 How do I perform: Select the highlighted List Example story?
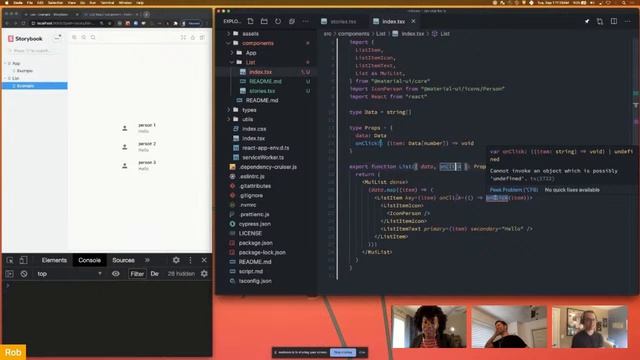pyautogui.click(x=35, y=86)
